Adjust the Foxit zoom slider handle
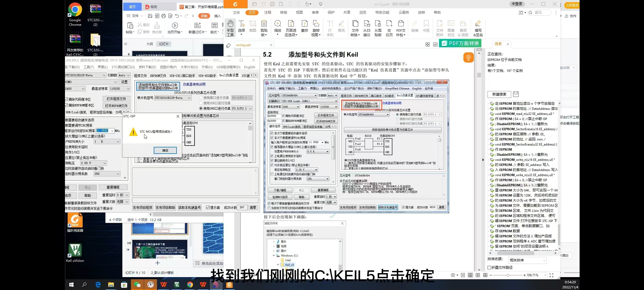This screenshot has height=290, width=644. click(x=508, y=275)
